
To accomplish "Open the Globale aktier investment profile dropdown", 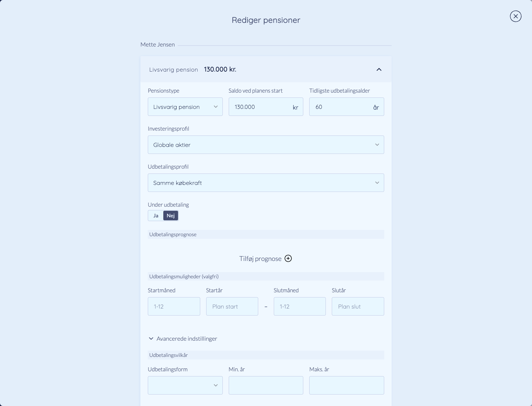I will point(266,145).
